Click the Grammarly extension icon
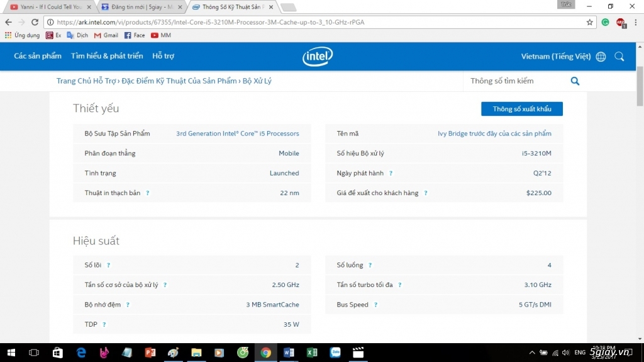Viewport: 644px width, 362px height. coord(606,22)
